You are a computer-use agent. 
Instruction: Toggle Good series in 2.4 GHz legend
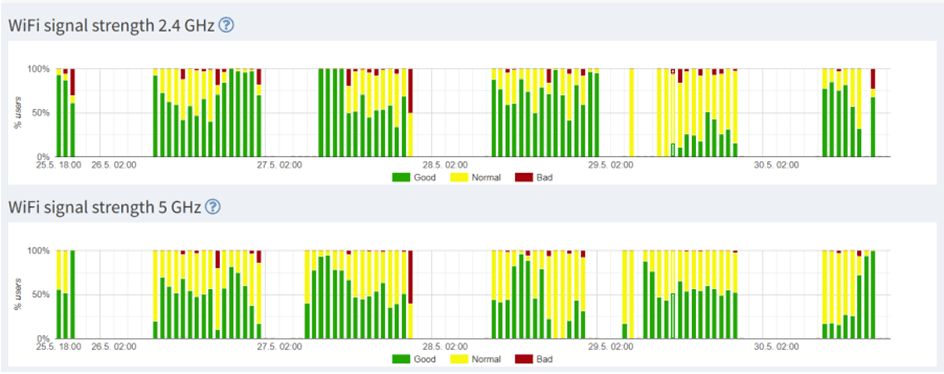[414, 178]
